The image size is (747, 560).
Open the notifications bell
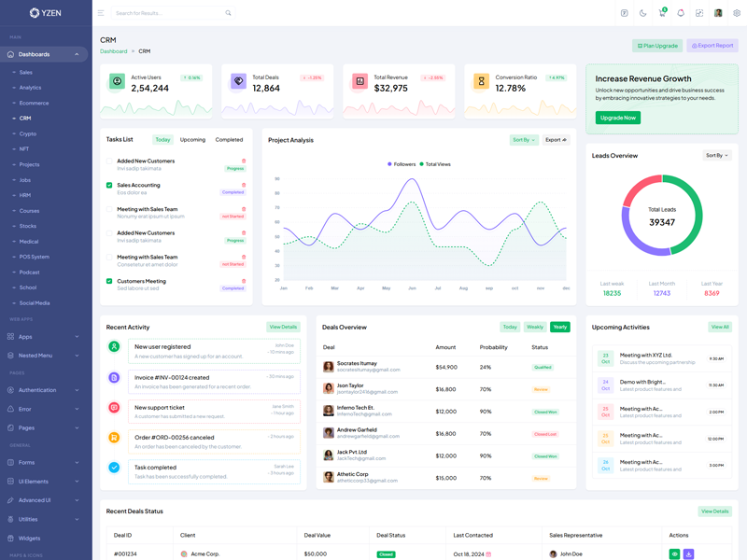(681, 13)
